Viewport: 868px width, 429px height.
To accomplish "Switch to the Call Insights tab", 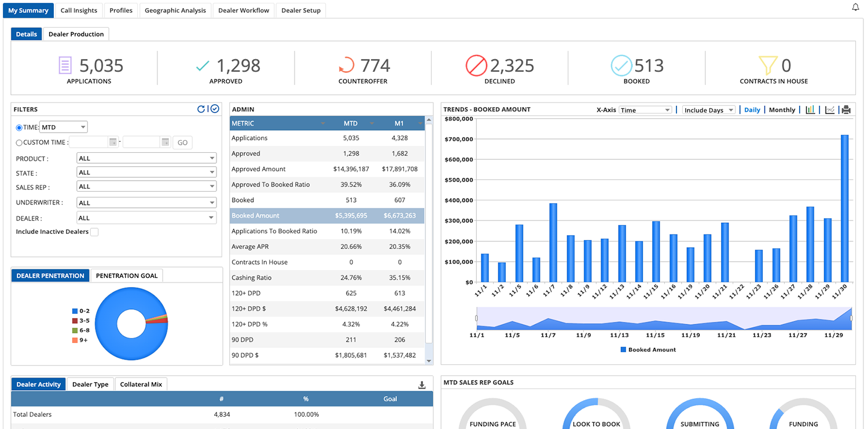I will pyautogui.click(x=79, y=10).
